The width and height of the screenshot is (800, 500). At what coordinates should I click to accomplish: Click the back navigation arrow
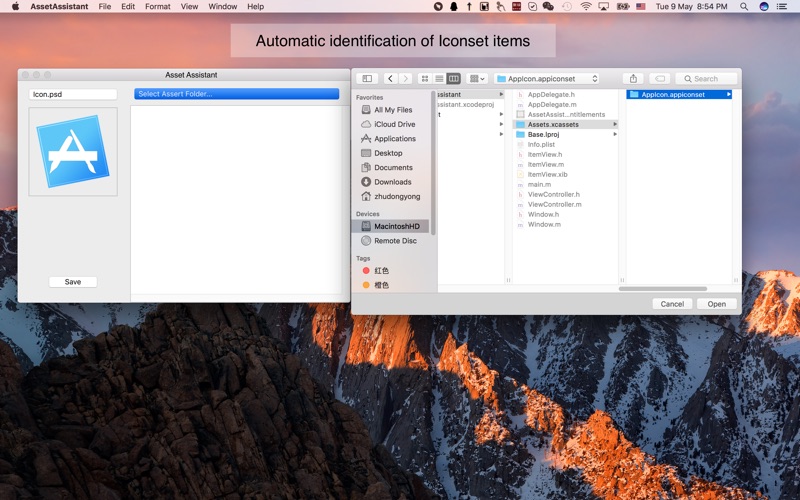tap(390, 78)
